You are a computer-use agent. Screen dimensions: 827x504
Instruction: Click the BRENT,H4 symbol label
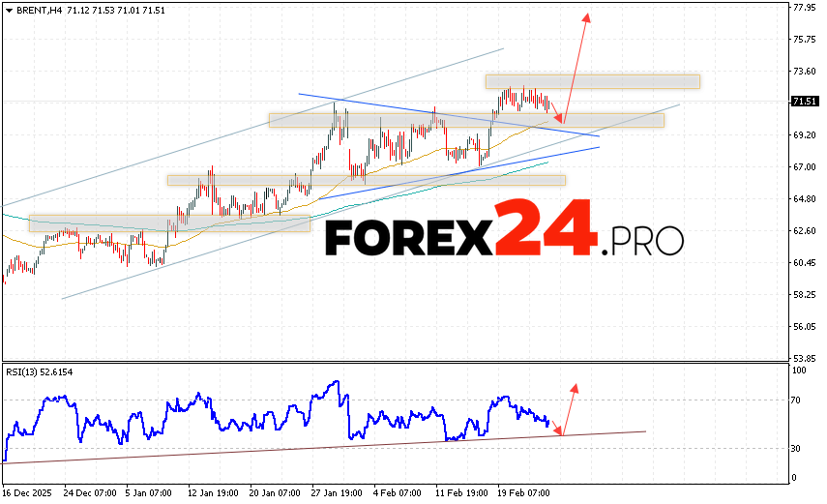click(x=40, y=11)
